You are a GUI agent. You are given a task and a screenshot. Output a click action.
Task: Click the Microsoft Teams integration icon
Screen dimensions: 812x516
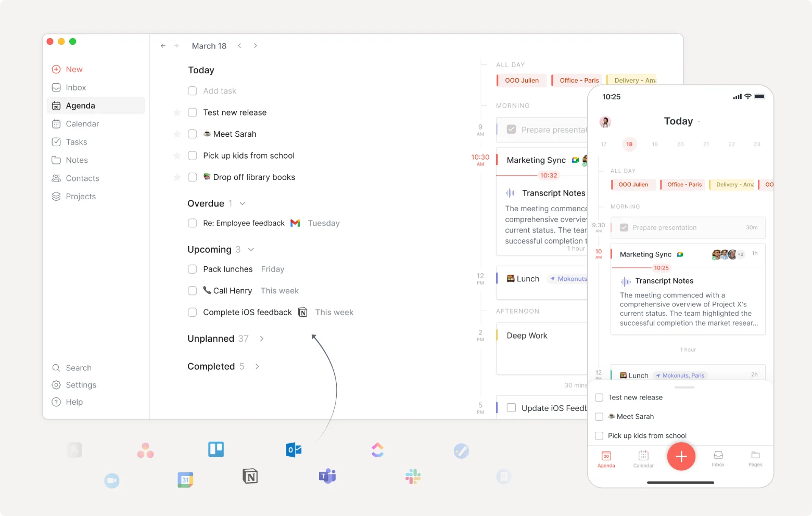coord(327,475)
